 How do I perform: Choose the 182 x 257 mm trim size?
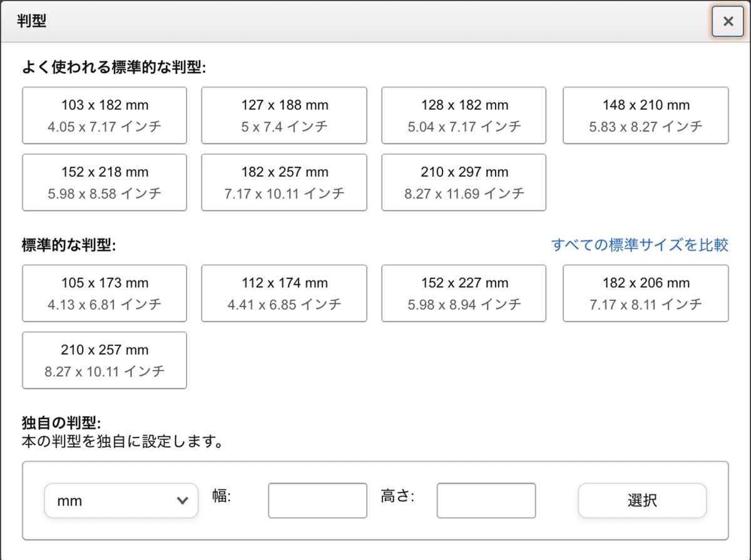click(284, 182)
